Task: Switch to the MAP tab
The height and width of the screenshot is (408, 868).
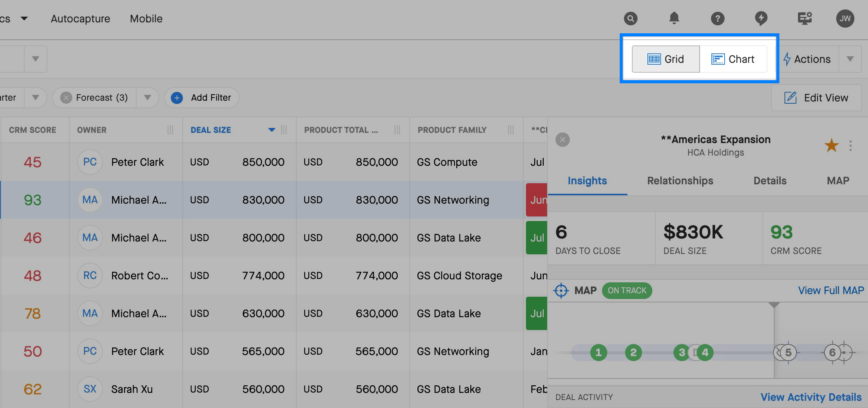Action: [x=838, y=181]
